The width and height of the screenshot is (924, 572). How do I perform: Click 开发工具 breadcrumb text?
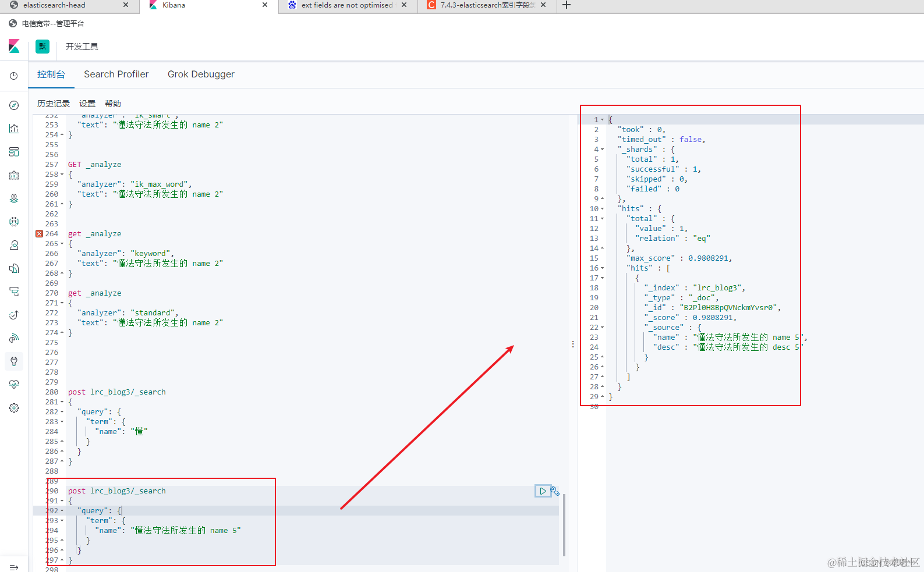click(82, 47)
